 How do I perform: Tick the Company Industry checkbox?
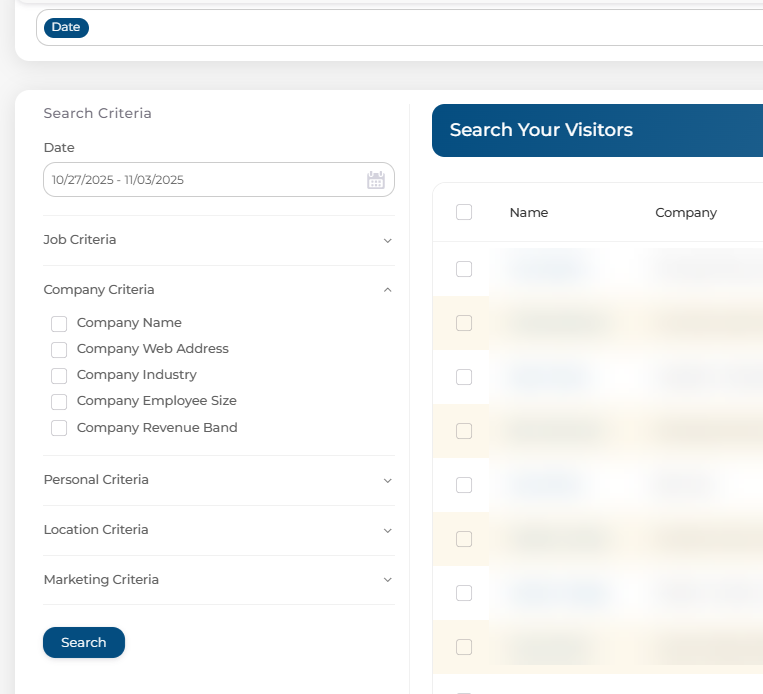59,376
